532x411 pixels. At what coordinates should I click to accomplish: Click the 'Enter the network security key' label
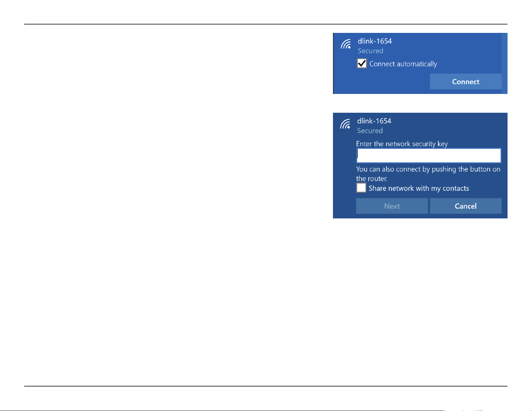click(402, 144)
